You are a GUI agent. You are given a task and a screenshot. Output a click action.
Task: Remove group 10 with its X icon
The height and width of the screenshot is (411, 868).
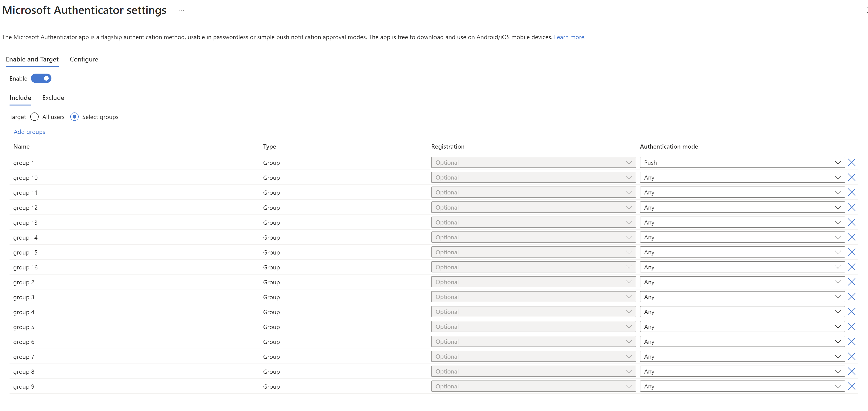851,177
